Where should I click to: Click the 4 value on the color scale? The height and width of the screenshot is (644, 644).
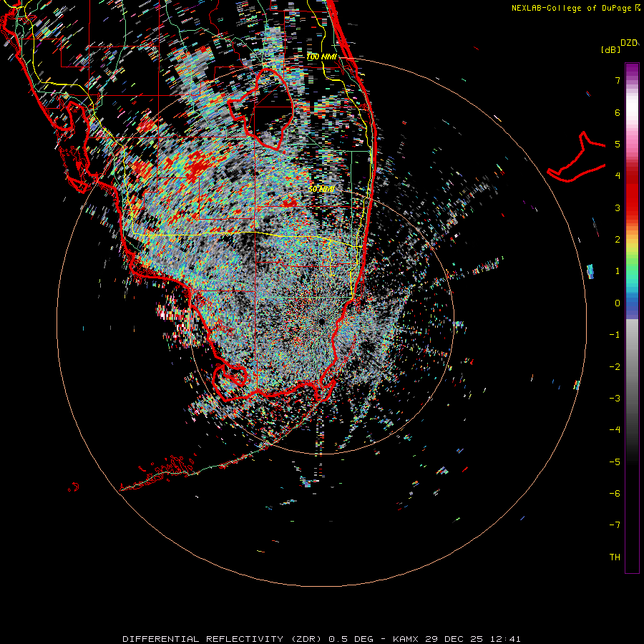618,176
